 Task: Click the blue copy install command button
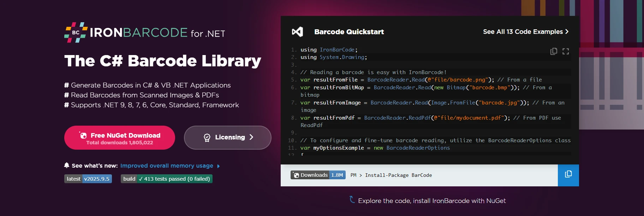568,175
